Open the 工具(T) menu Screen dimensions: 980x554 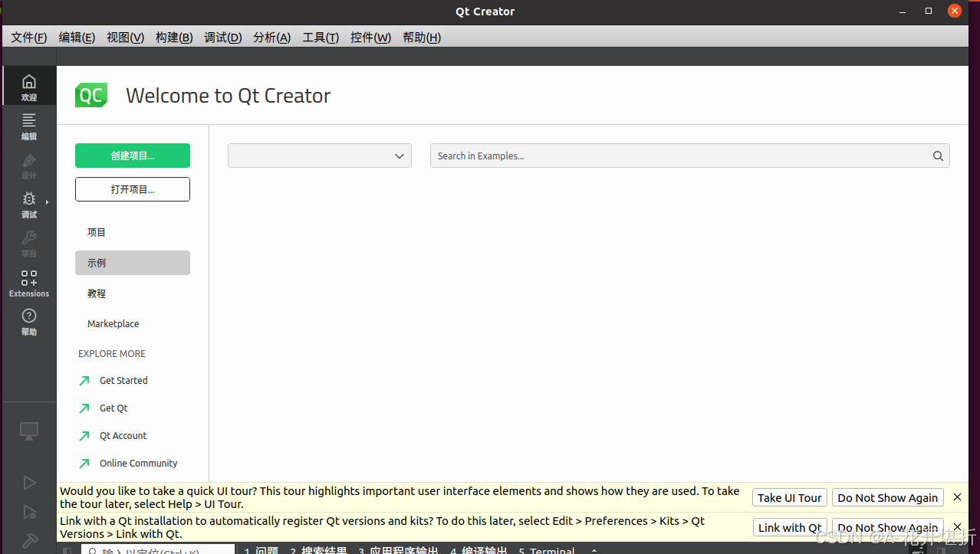321,38
